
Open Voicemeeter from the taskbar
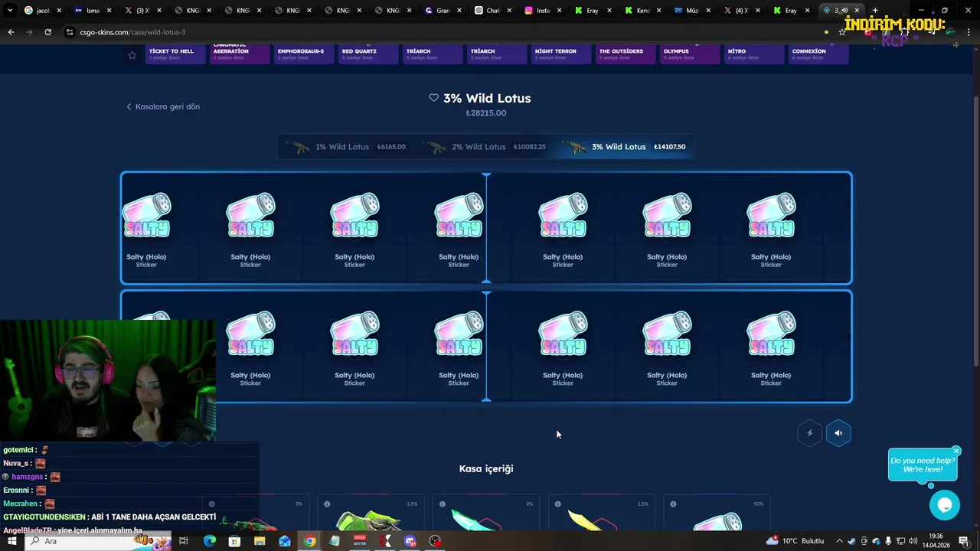pyautogui.click(x=360, y=541)
